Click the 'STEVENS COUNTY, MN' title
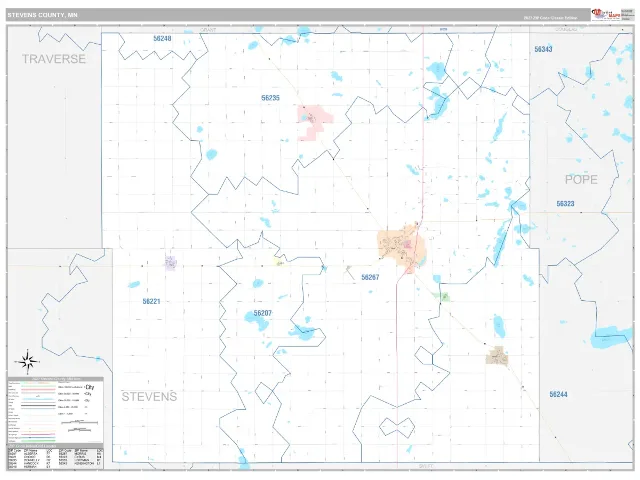The image size is (640, 480). 42,15
